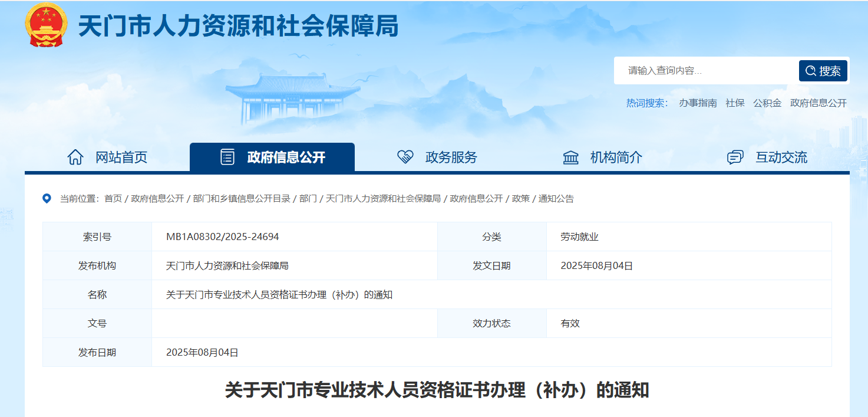Open the 互动交流 tab
This screenshot has width=868, height=417.
[x=782, y=157]
